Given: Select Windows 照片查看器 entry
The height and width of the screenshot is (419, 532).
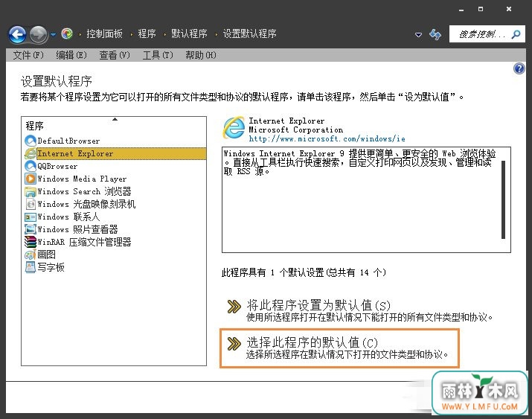Looking at the screenshot, I should pos(77,229).
